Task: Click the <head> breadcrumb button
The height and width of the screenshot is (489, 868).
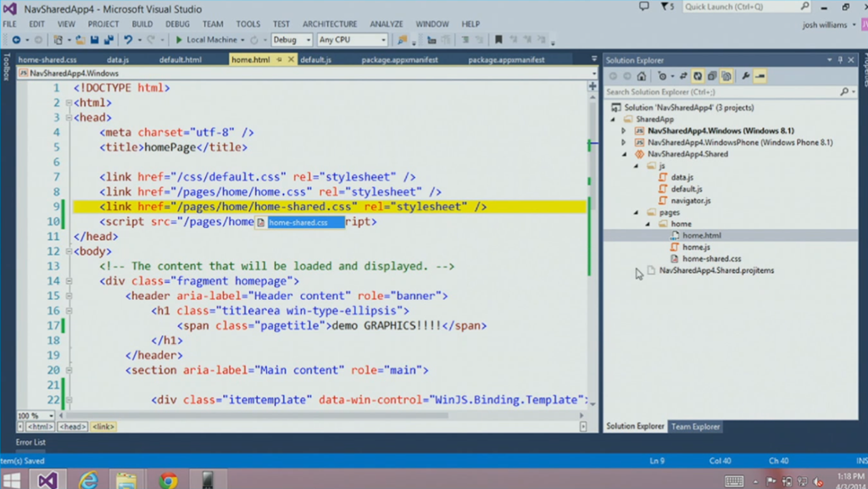Action: pyautogui.click(x=73, y=426)
